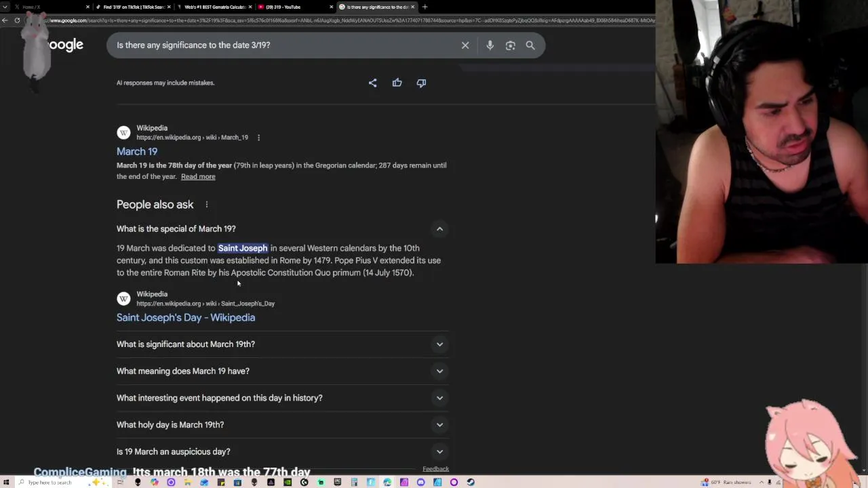Viewport: 868px width, 488px height.
Task: Close the YouTube tab
Action: (332, 7)
